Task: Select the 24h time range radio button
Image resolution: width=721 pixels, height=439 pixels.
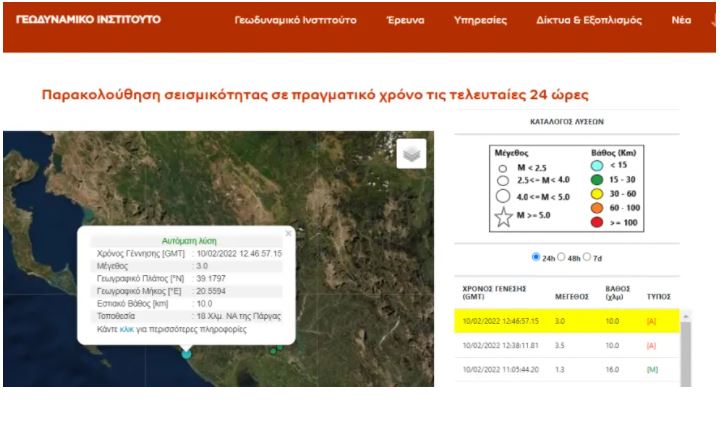Action: 537,256
